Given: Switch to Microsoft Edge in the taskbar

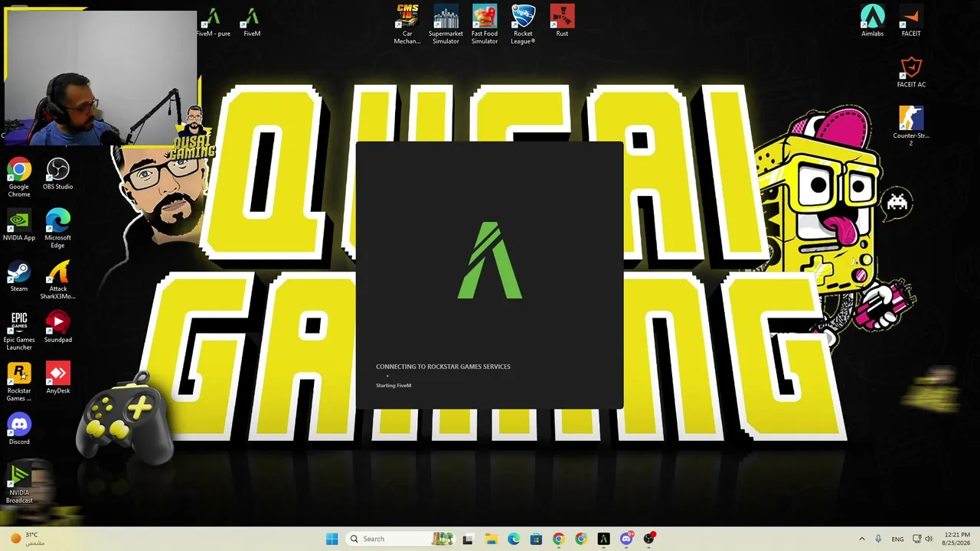Looking at the screenshot, I should [513, 539].
